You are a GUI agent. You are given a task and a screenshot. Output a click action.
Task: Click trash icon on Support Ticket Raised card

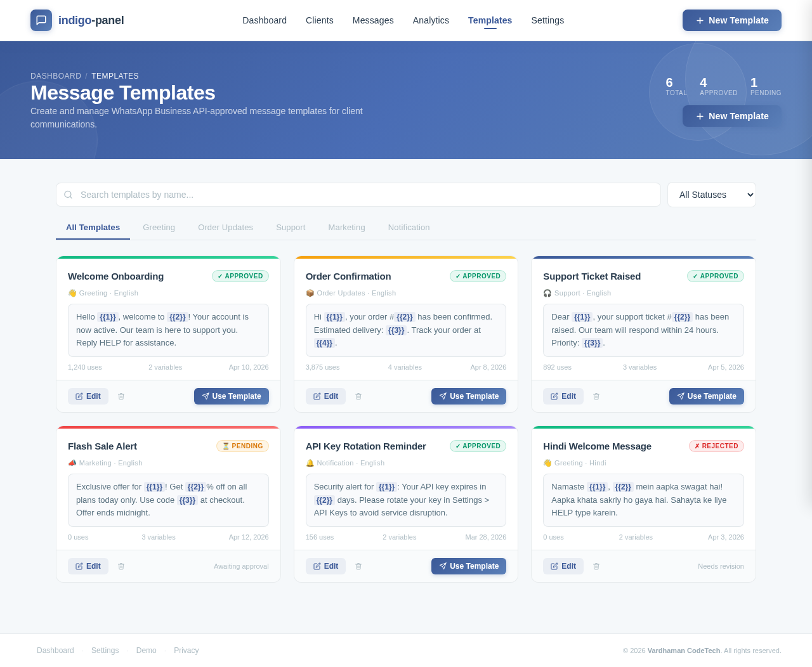coord(596,396)
